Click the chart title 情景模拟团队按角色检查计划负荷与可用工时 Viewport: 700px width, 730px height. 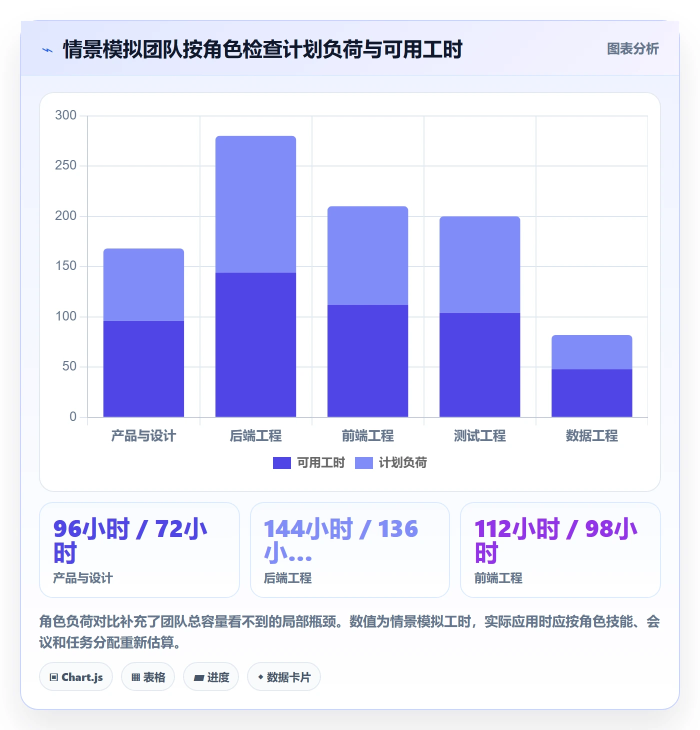pyautogui.click(x=262, y=49)
